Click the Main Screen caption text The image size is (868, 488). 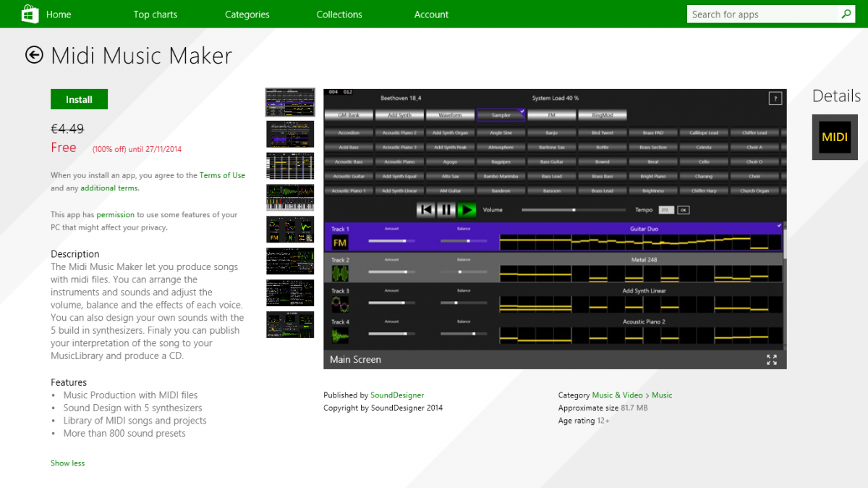point(355,360)
